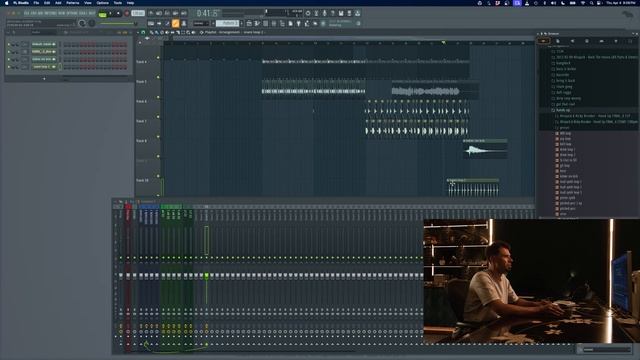Select the Track 7 header label
Screen dimensions: 640x360
[x=141, y=121]
